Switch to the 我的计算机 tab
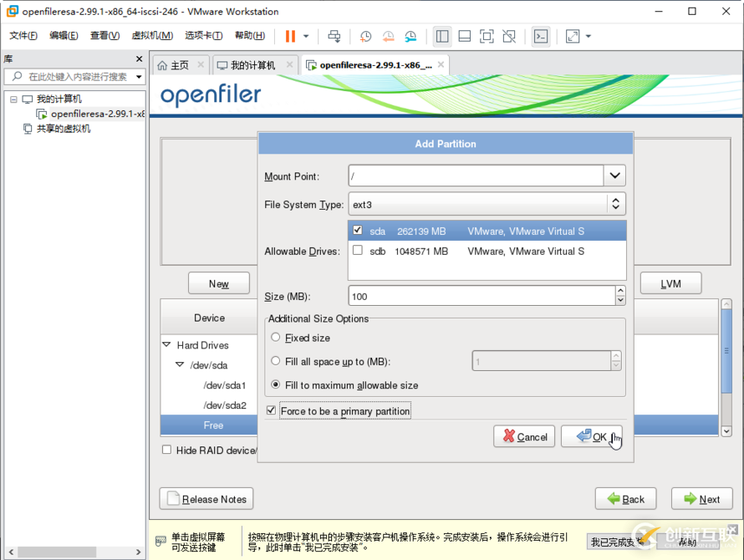The image size is (744, 560). tap(252, 65)
